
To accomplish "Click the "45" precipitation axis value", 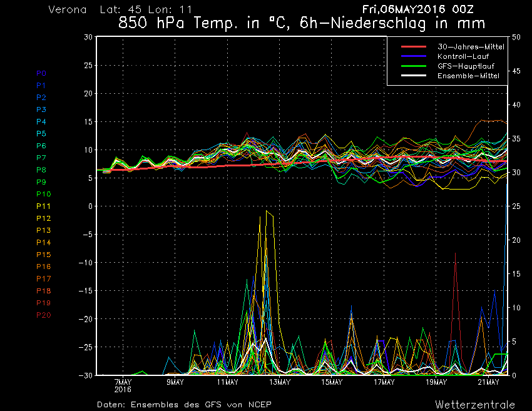I will click(516, 71).
